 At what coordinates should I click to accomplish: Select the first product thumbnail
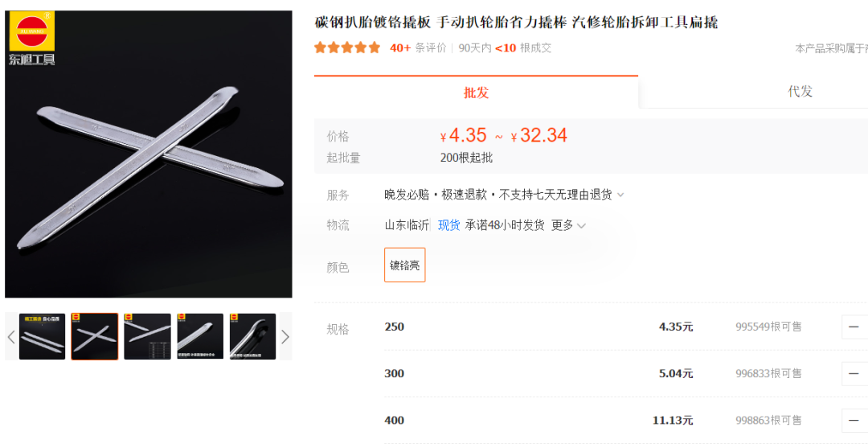tap(42, 336)
